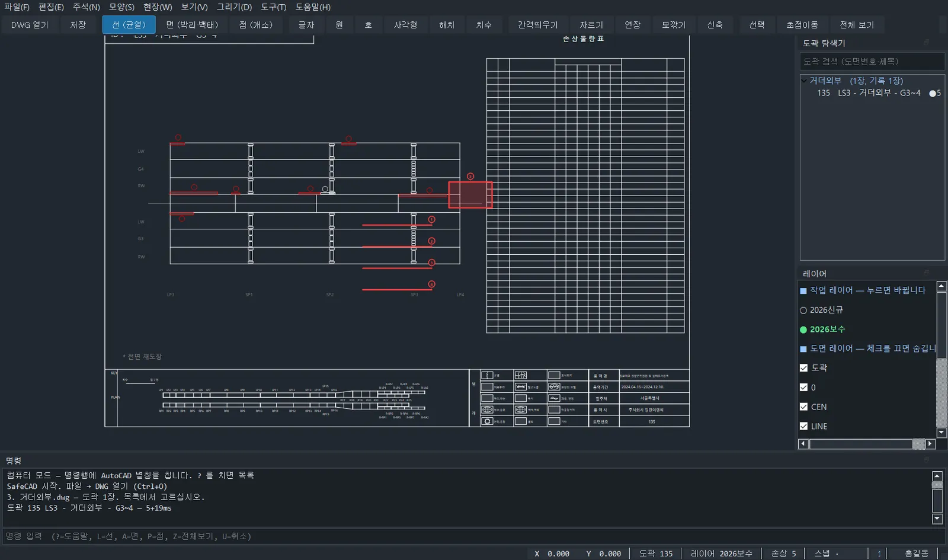Open the 주석(N) menu
Screen dimensions: 948x560
point(87,7)
